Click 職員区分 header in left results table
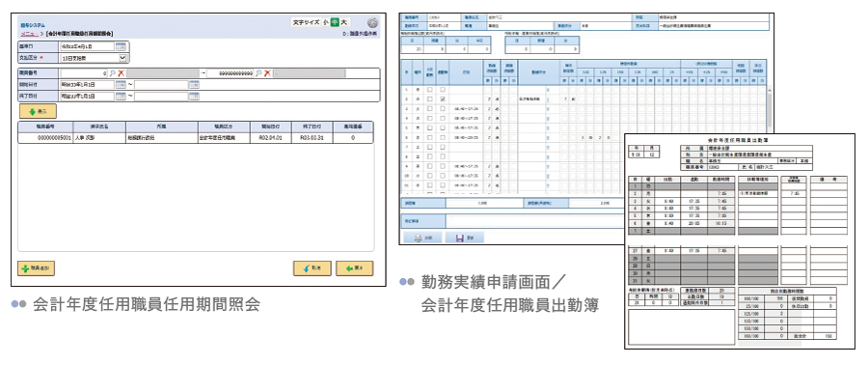The height and width of the screenshot is (365, 868). [224, 126]
